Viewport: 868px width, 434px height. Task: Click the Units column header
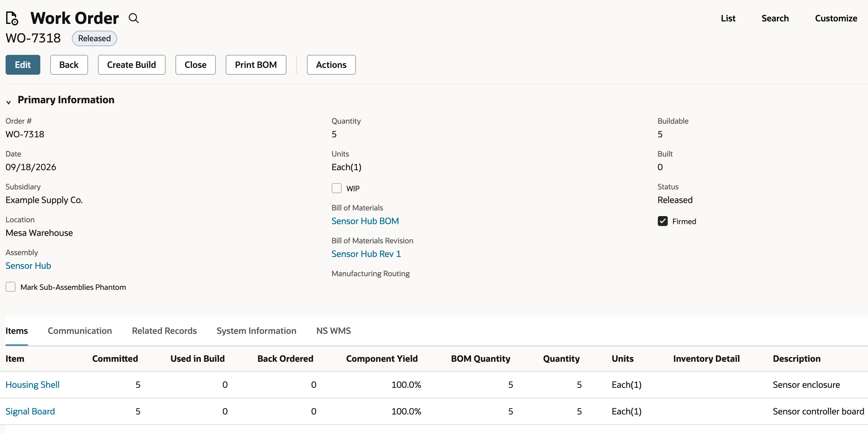[x=622, y=359]
